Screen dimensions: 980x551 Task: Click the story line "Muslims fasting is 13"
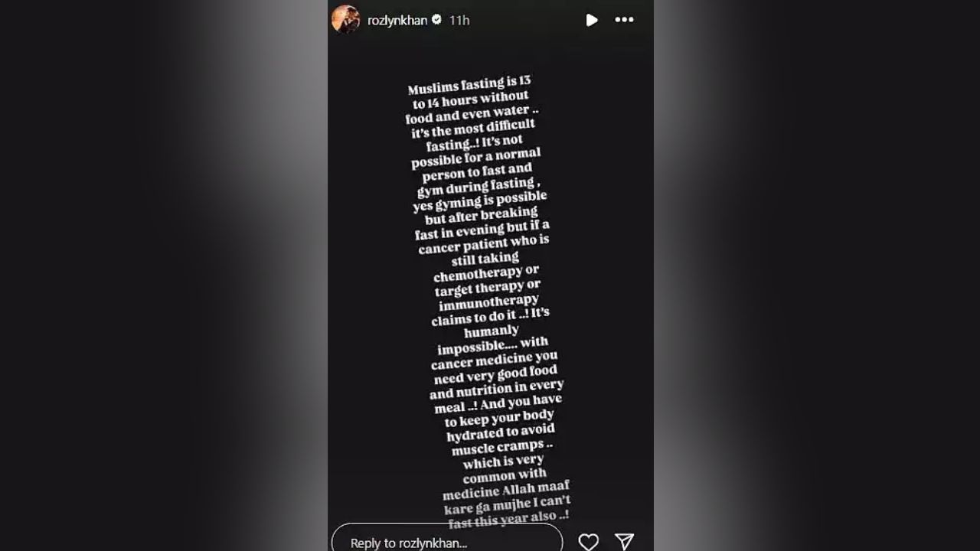point(469,86)
